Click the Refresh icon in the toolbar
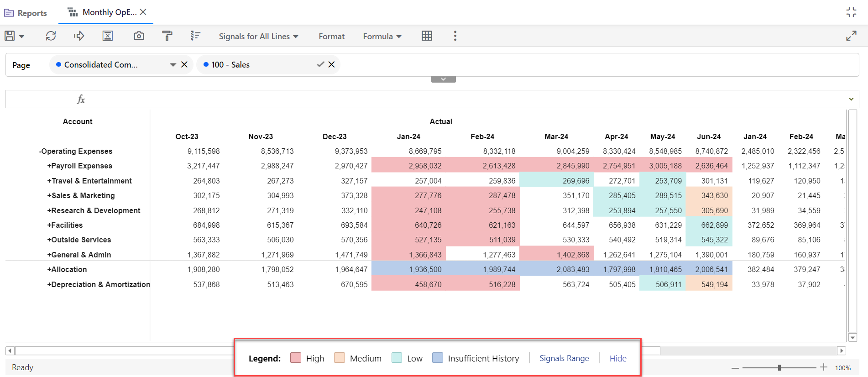This screenshot has width=868, height=377. click(51, 36)
